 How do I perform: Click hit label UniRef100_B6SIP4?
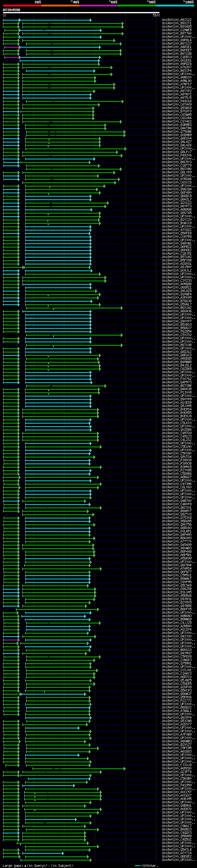(177, 71)
